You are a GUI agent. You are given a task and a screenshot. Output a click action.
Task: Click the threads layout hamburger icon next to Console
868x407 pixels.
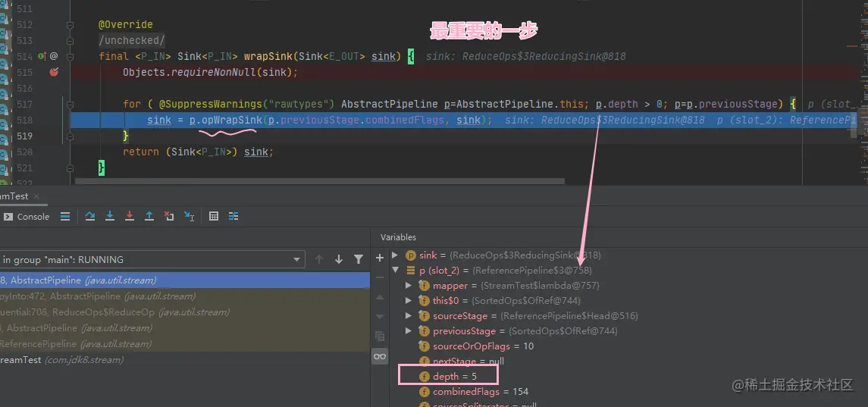65,217
